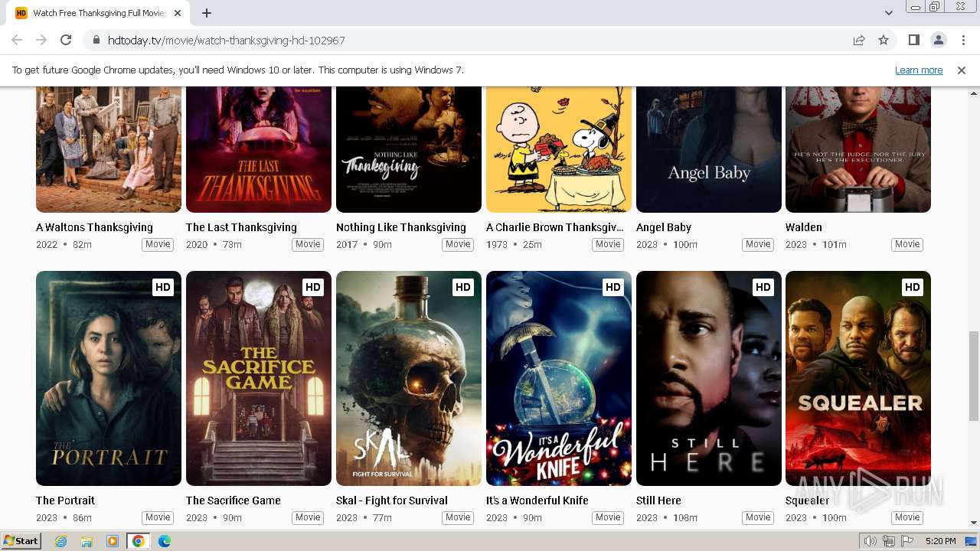Open the A Waltons Thanksgiving poster

click(109, 149)
